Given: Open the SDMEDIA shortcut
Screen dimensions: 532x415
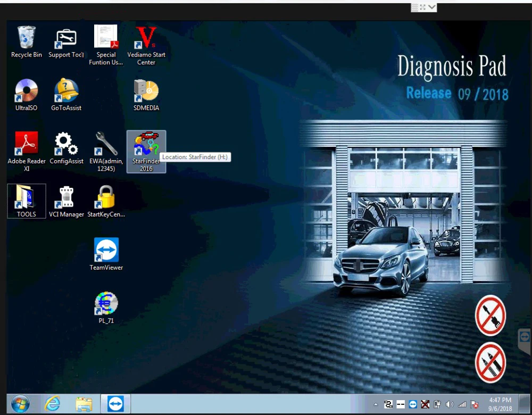Looking at the screenshot, I should pyautogui.click(x=146, y=95).
